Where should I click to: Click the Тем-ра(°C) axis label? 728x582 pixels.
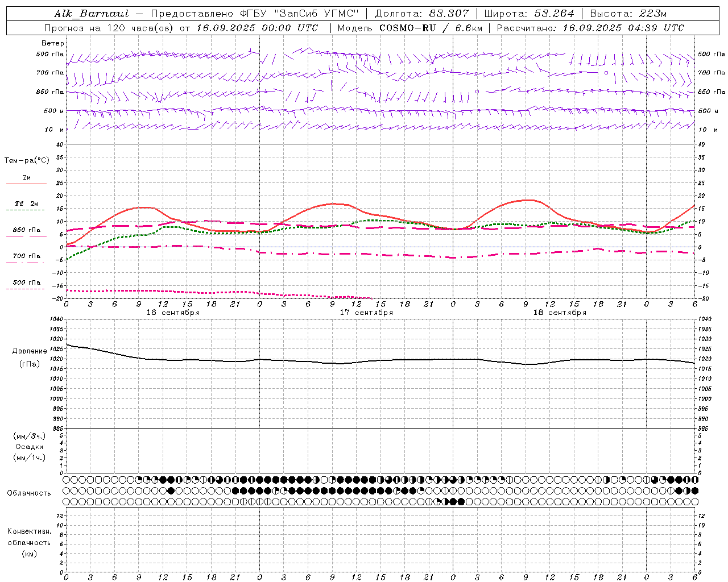coord(27,161)
